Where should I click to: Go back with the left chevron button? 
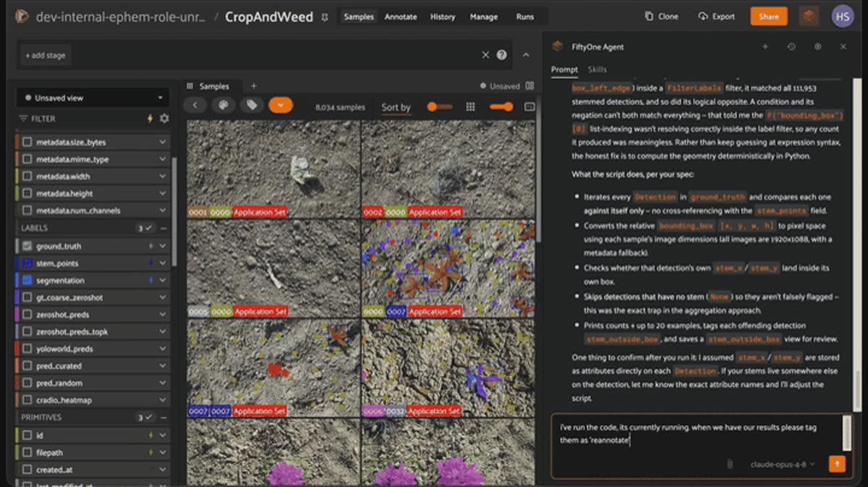195,106
